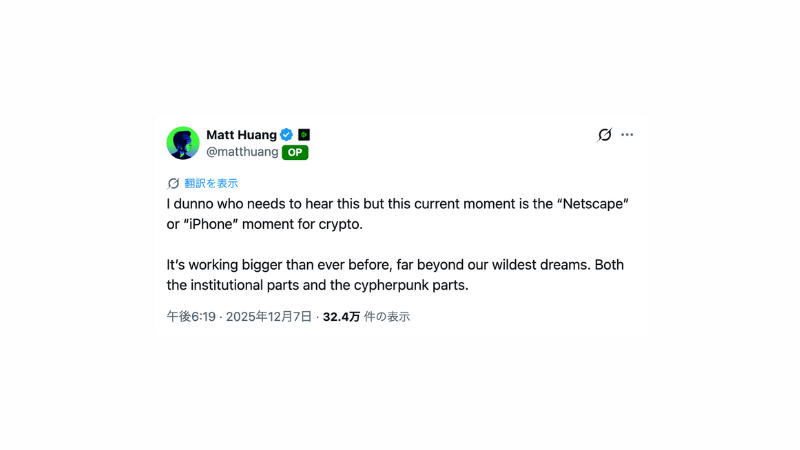Open the three-dot more options menu
The width and height of the screenshot is (800, 450).
tap(627, 135)
